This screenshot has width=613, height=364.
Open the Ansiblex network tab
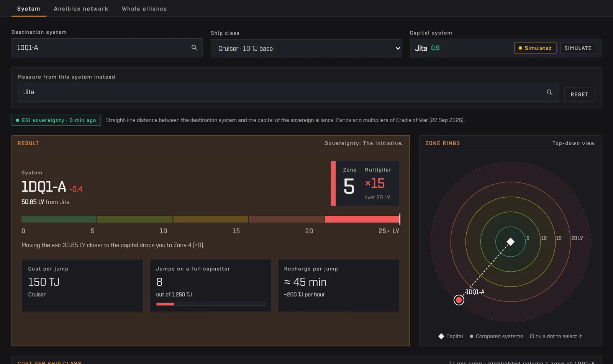coord(81,9)
